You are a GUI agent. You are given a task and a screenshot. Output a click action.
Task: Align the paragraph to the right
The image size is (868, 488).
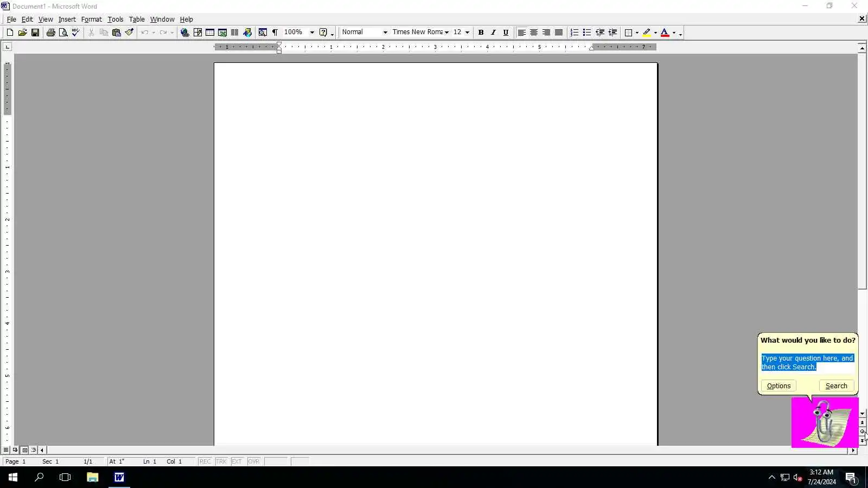[546, 33]
